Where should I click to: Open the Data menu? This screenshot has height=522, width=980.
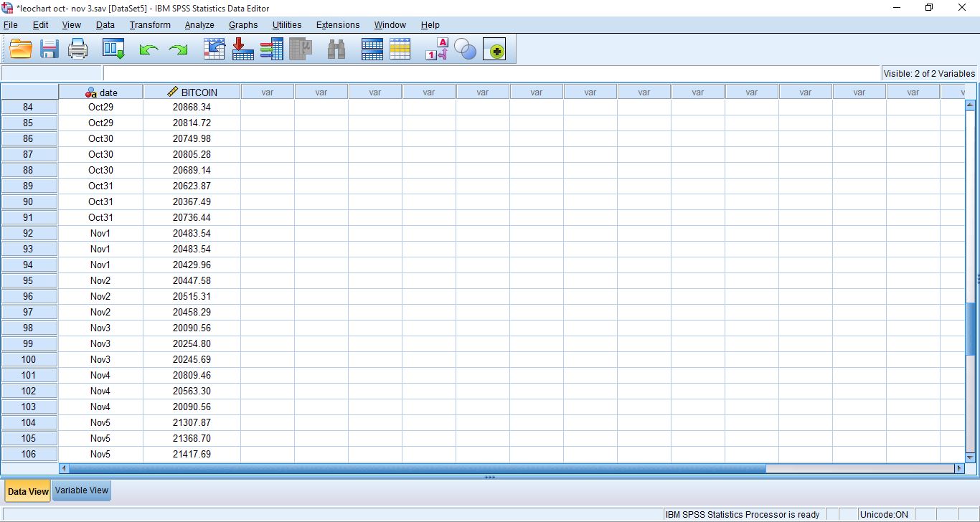pos(105,24)
